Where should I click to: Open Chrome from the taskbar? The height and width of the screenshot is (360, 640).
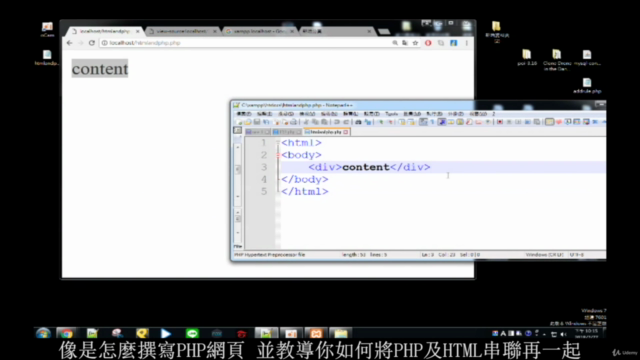(x=67, y=333)
